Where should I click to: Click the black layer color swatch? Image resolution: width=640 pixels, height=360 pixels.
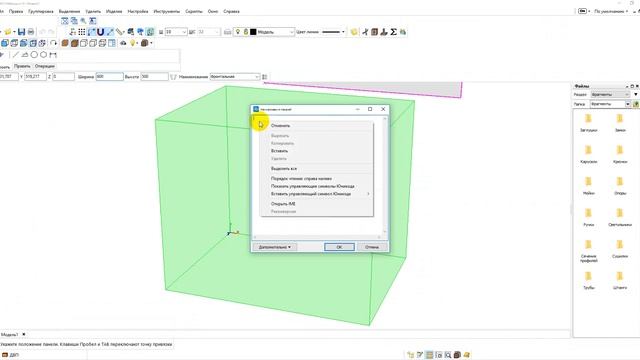253,32
